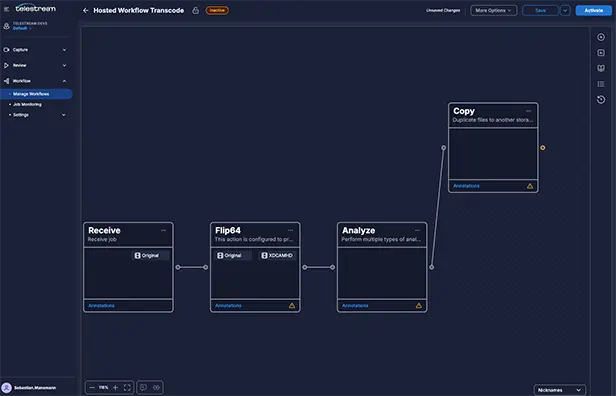Select Manage Workflows in sidebar
The width and height of the screenshot is (616, 396).
36,94
